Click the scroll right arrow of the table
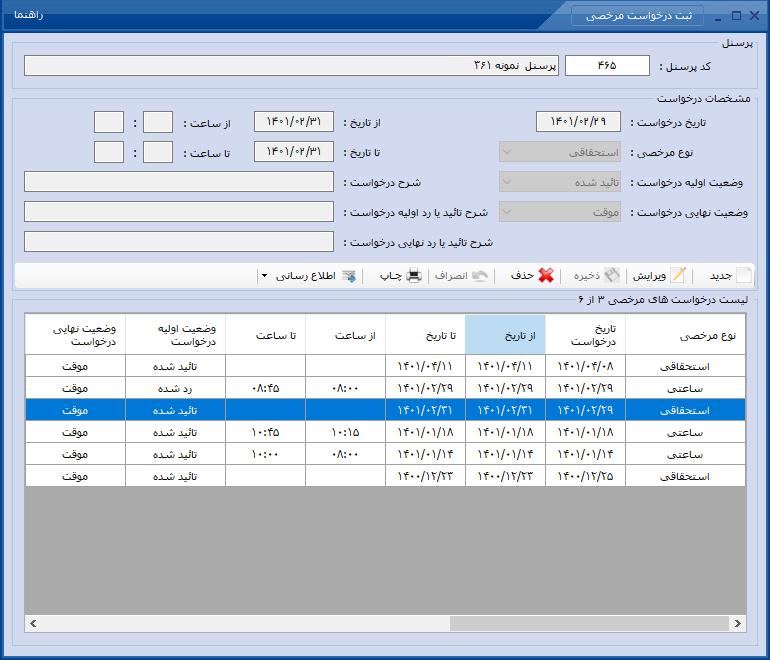 (x=738, y=623)
